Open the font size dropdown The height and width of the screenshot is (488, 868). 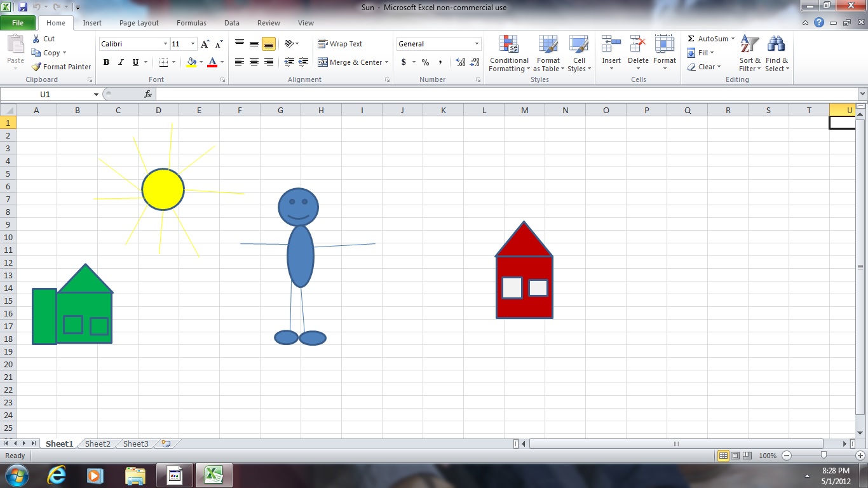click(x=193, y=44)
